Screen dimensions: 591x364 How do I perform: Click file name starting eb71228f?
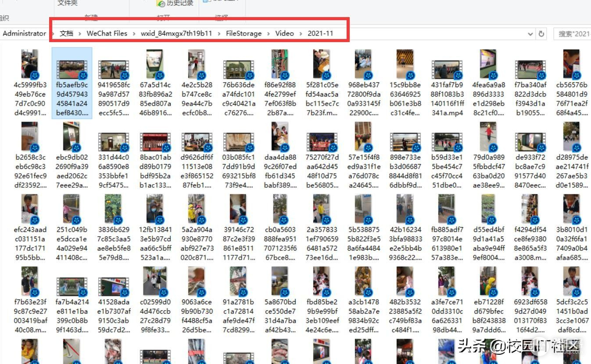488,316
